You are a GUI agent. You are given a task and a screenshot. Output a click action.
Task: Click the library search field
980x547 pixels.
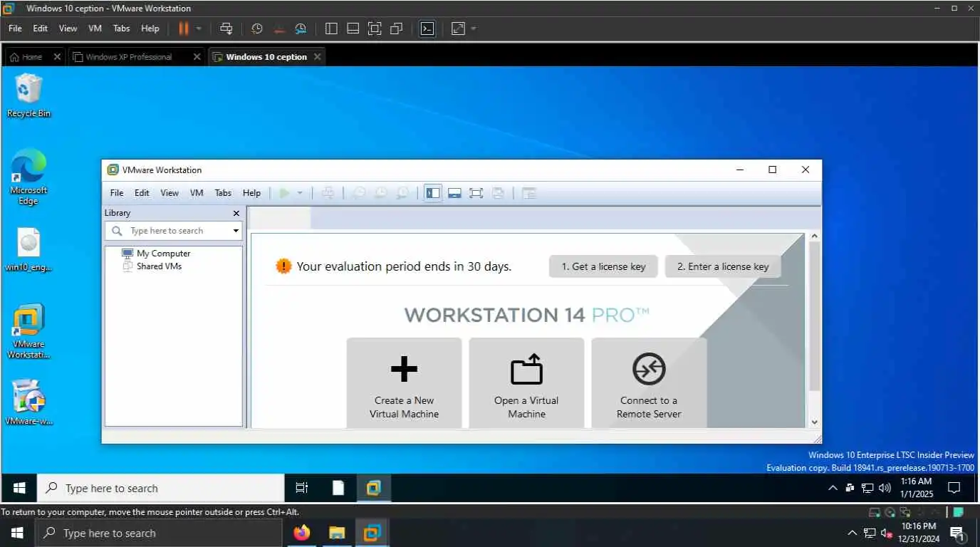click(x=174, y=231)
